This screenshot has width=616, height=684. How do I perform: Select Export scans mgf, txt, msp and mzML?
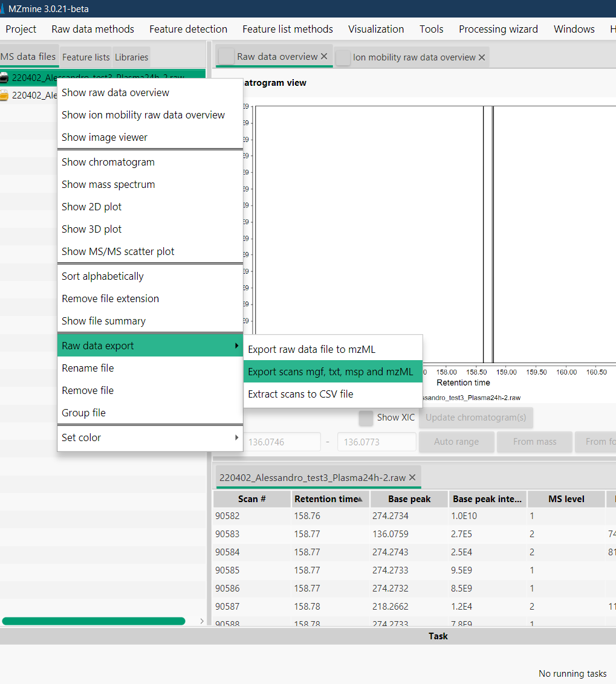(332, 371)
